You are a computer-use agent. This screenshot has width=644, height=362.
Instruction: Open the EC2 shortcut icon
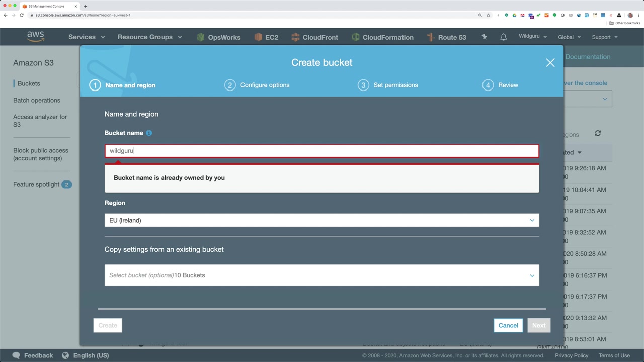pos(258,37)
